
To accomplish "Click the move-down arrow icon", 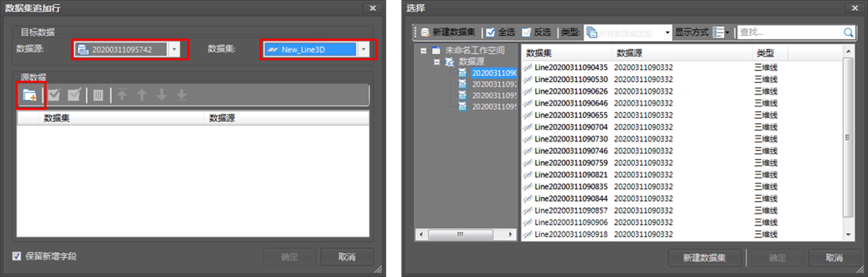I will [162, 95].
